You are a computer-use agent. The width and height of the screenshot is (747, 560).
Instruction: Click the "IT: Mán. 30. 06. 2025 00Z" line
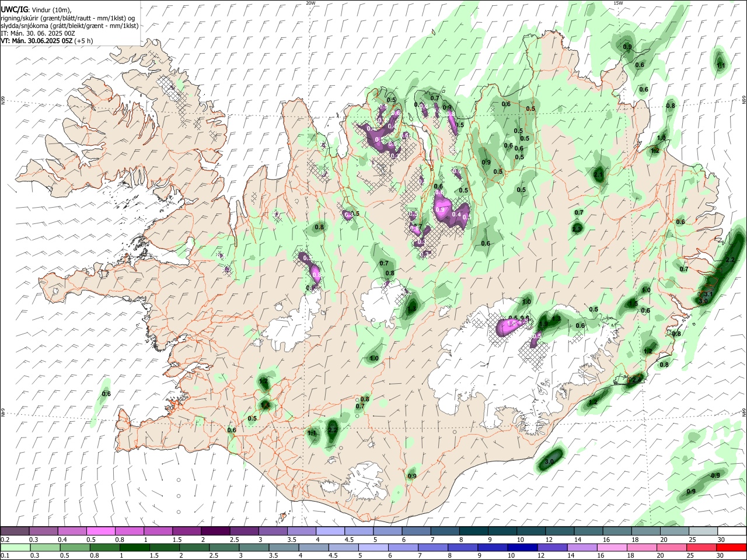pyautogui.click(x=38, y=33)
